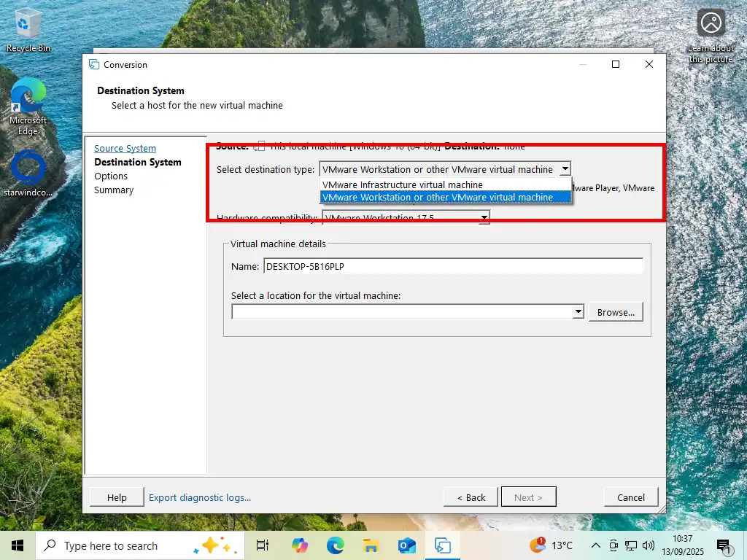The width and height of the screenshot is (747, 560).
Task: Select the VMware Converter taskbar icon
Action: tap(443, 545)
